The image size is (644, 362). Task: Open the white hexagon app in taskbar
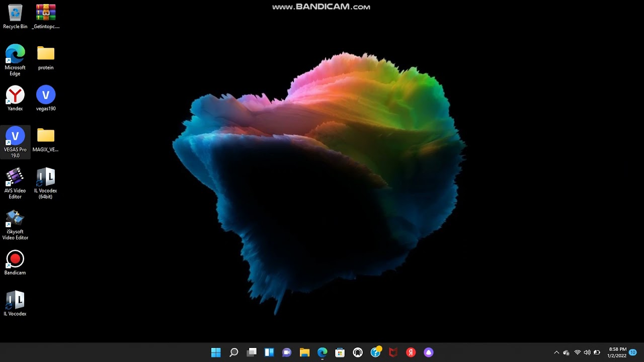[358, 352]
